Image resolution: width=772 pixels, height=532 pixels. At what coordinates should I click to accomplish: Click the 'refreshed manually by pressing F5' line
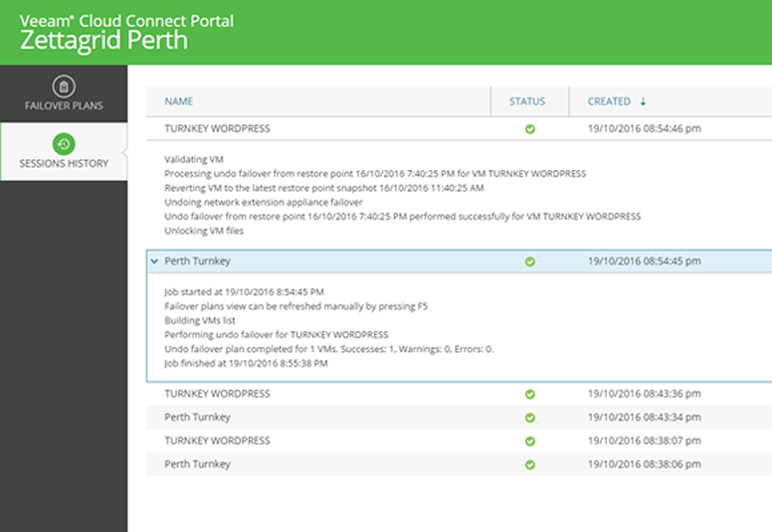(295, 306)
